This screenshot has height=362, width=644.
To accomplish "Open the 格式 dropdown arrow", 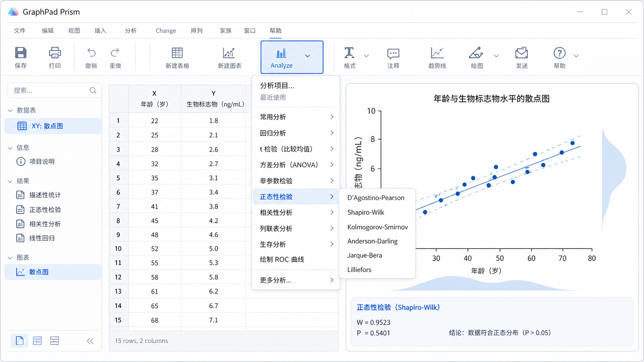I will [366, 56].
